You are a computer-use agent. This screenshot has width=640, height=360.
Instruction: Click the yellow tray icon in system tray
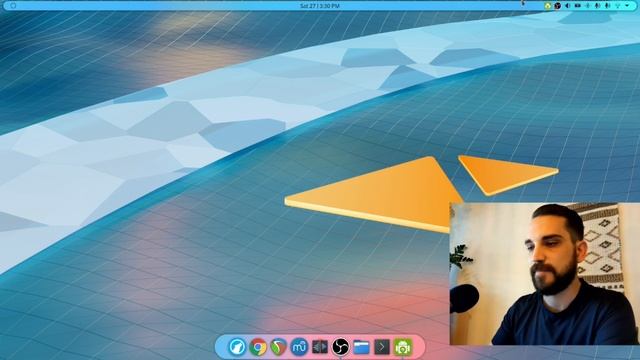pos(548,6)
